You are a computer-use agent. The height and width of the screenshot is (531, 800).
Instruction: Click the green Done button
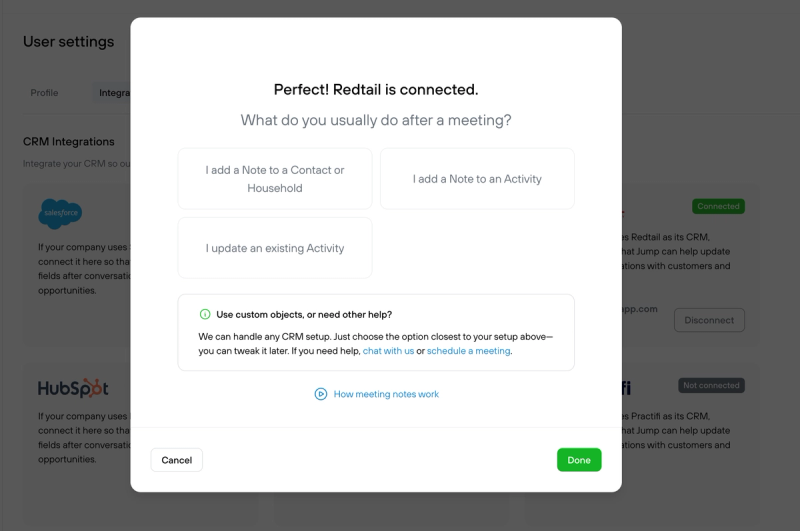pos(579,460)
